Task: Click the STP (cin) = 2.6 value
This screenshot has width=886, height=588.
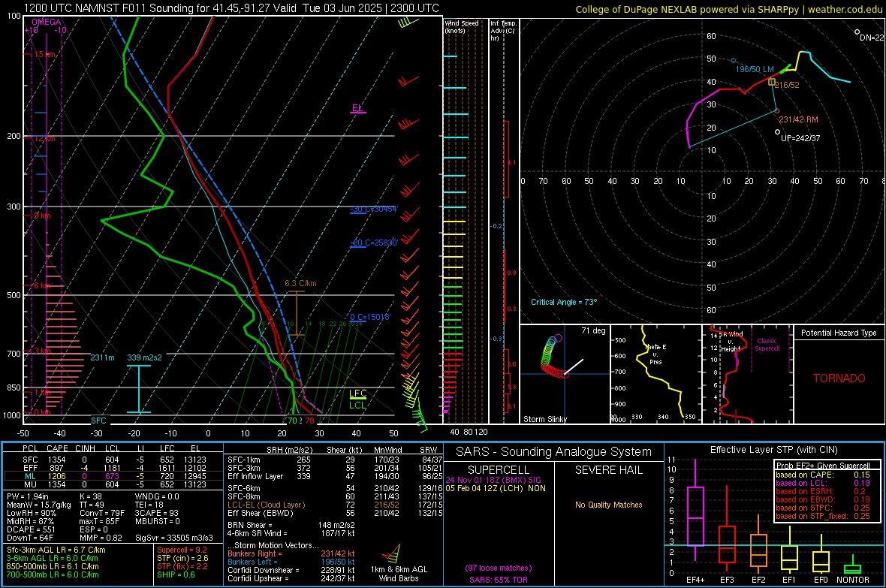Action: click(182, 559)
